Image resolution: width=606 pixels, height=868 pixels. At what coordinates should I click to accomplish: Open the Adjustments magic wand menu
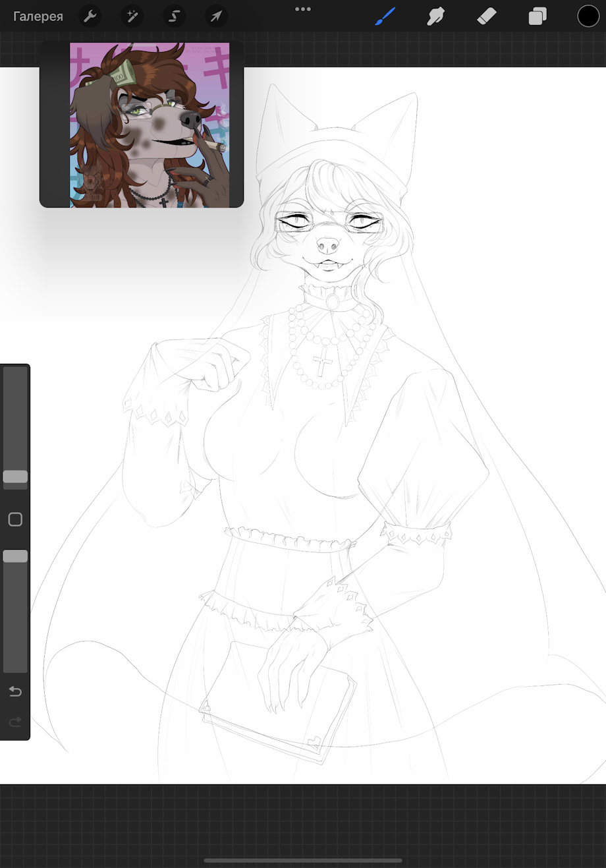click(x=132, y=16)
